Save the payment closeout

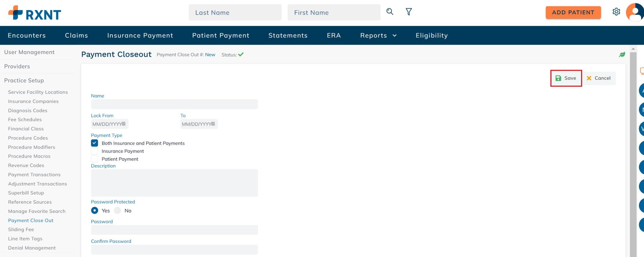tap(566, 78)
